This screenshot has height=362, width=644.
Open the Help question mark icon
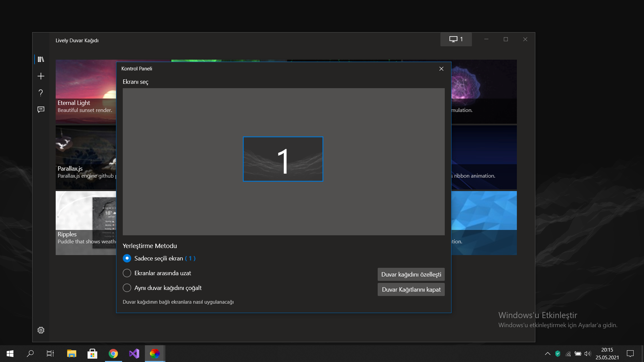point(41,93)
